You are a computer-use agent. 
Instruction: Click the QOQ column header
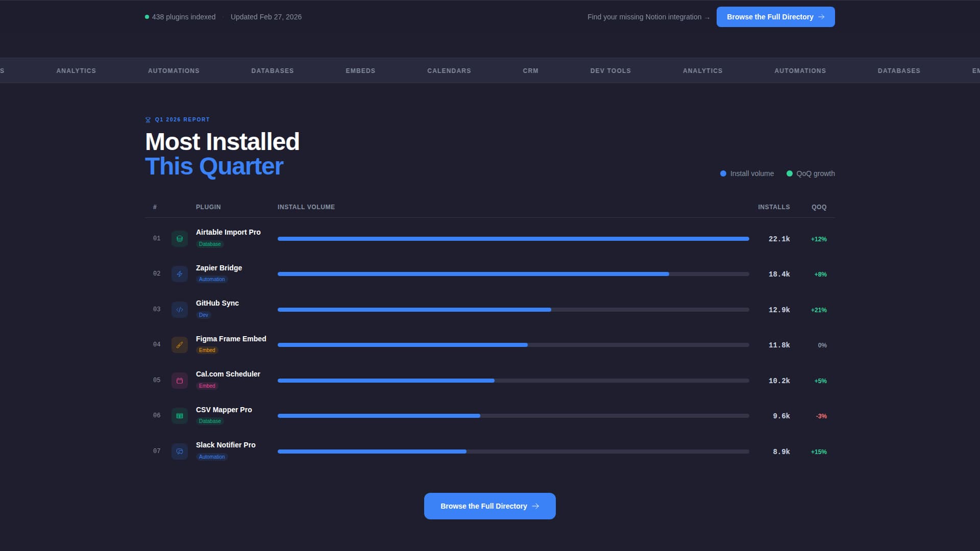tap(819, 207)
